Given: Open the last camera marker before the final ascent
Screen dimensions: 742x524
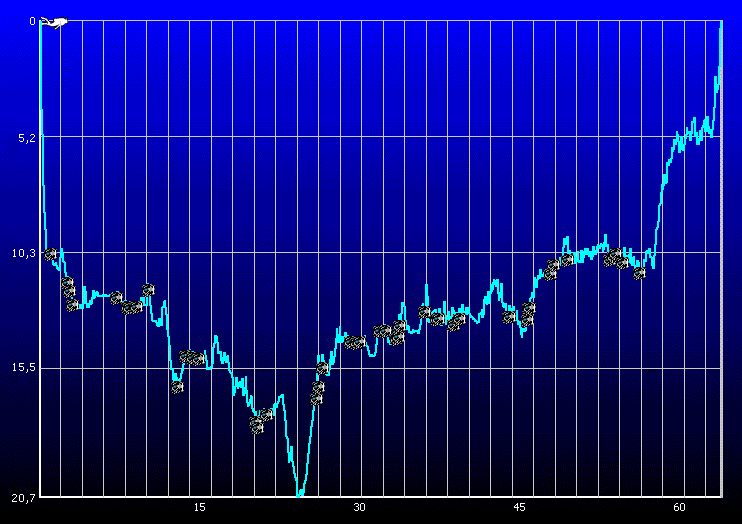Looking at the screenshot, I should 639,273.
